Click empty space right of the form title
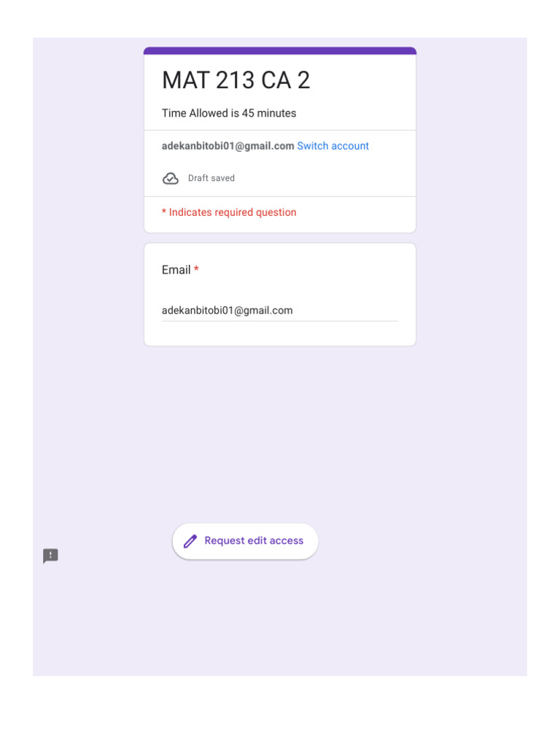The image size is (560, 747). pos(365,80)
